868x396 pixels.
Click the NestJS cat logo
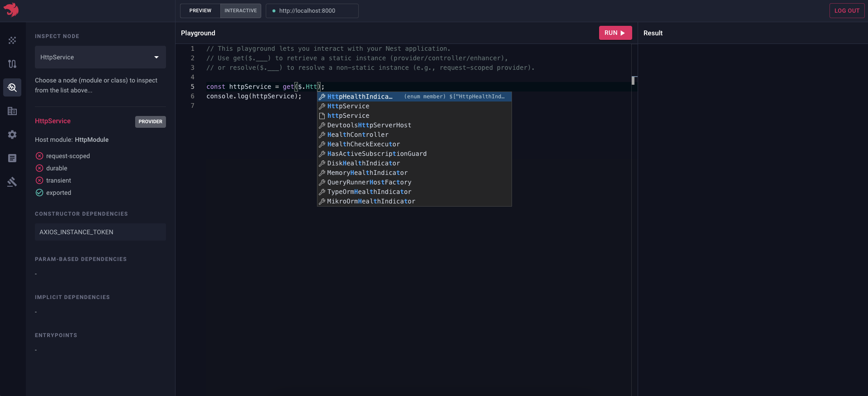click(x=11, y=10)
